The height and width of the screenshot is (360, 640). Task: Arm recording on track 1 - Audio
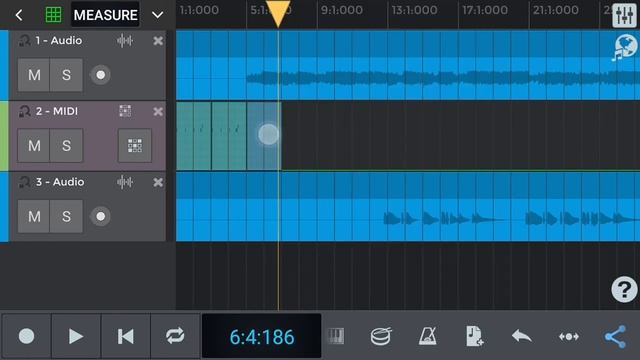[100, 75]
